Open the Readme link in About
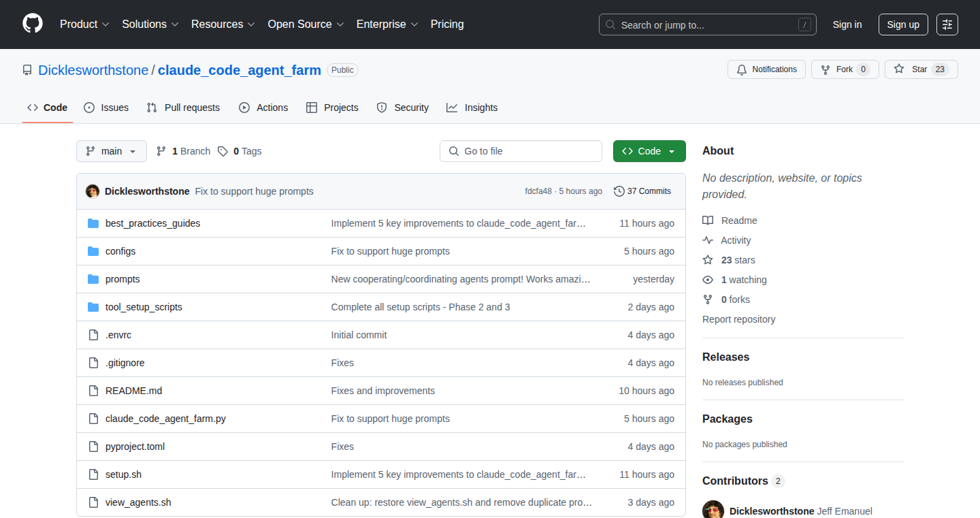The width and height of the screenshot is (980, 518). point(730,221)
